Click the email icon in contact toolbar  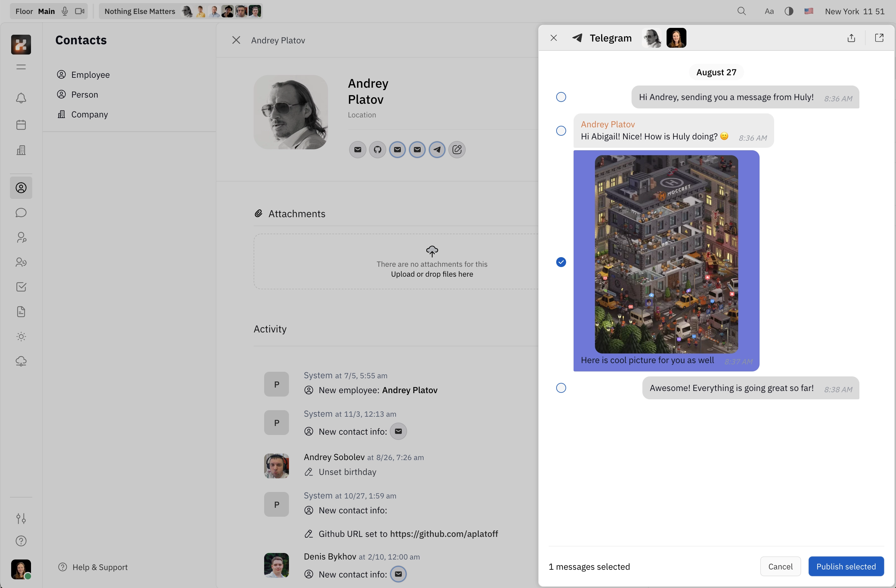[358, 149]
